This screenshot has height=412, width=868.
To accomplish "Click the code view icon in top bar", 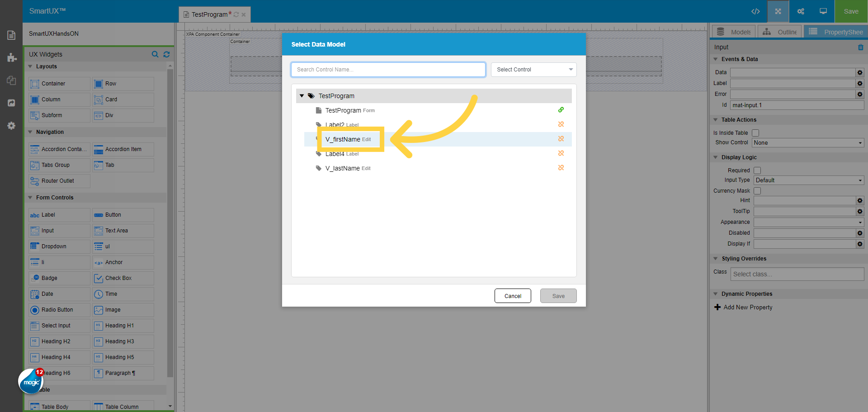I will [x=755, y=11].
